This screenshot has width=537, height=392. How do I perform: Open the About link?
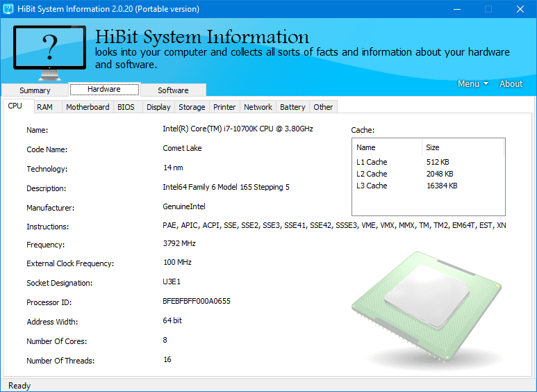pyautogui.click(x=511, y=84)
